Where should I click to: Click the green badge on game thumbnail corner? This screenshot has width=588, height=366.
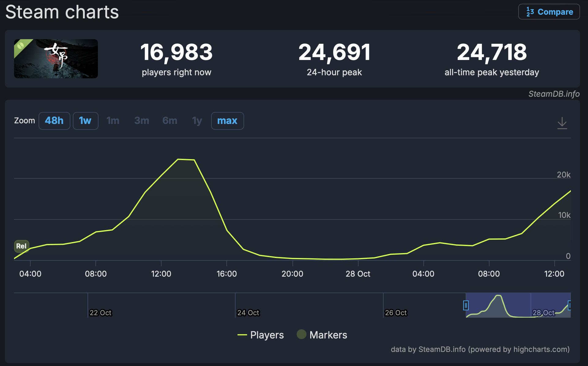[x=20, y=46]
